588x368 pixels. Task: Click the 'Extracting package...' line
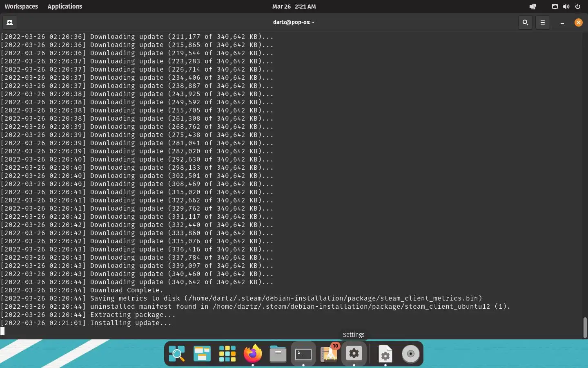tap(88, 315)
